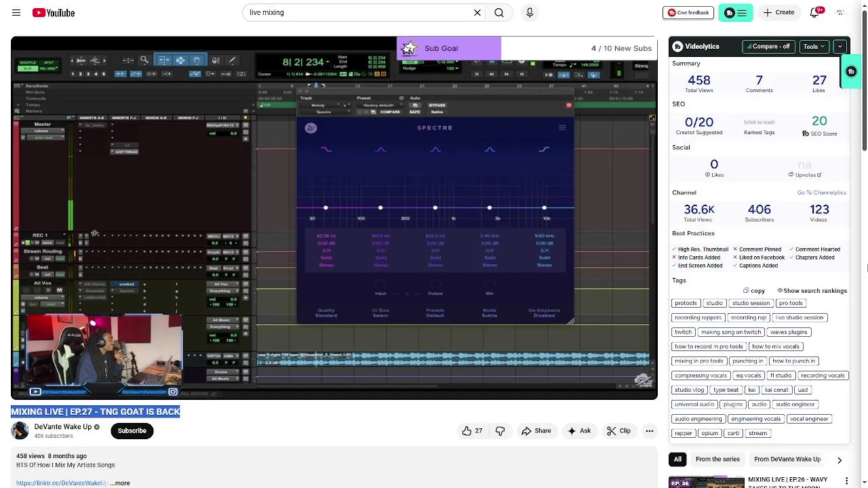This screenshot has width=868, height=488.
Task: Dislike the video thumbs down
Action: pos(500,431)
